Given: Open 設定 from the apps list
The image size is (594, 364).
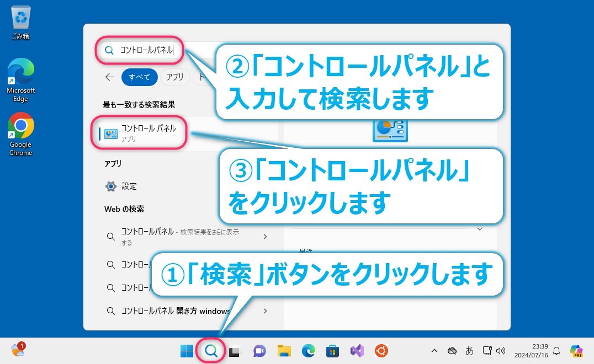Looking at the screenshot, I should tap(129, 186).
